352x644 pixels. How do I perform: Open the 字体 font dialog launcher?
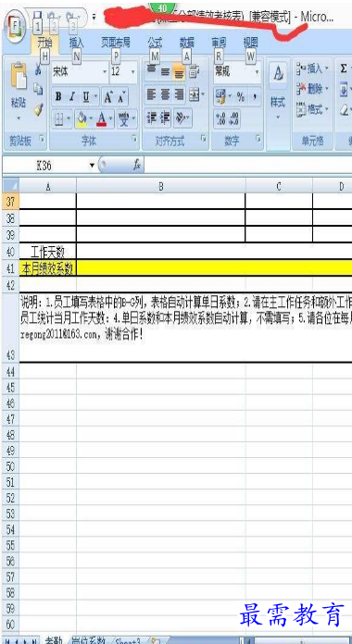134,139
